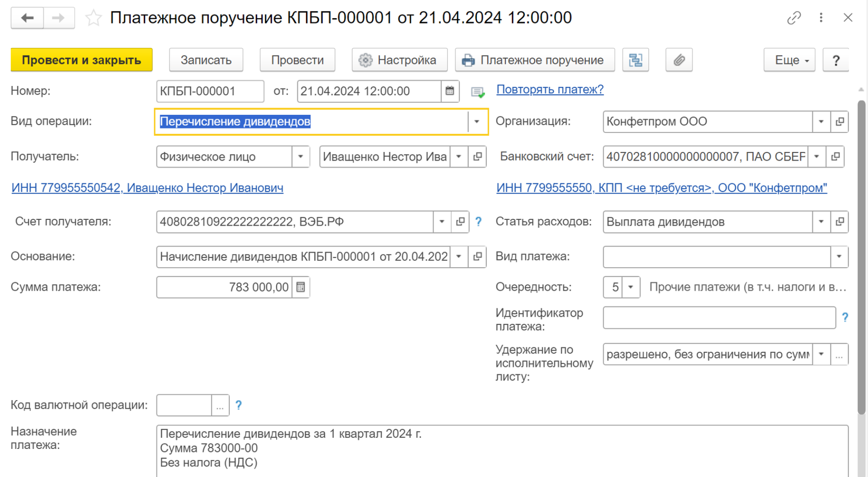This screenshot has height=477, width=868.
Task: Open the ВЭБ.РФ recipient account card icon
Action: click(460, 222)
